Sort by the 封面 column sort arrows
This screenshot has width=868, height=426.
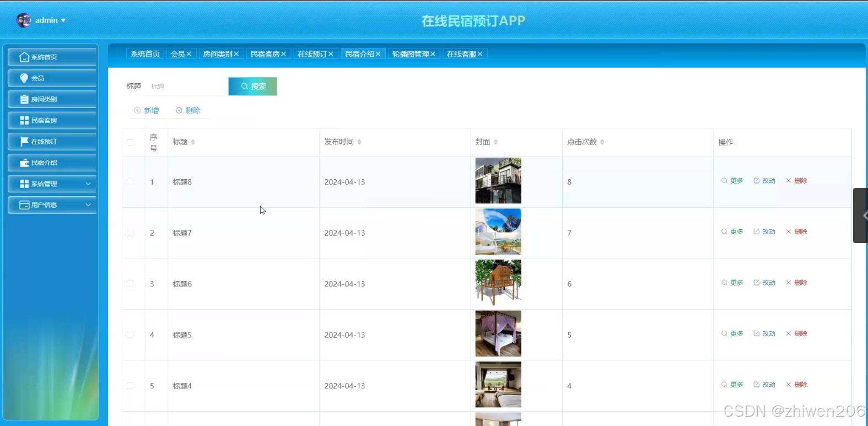495,142
